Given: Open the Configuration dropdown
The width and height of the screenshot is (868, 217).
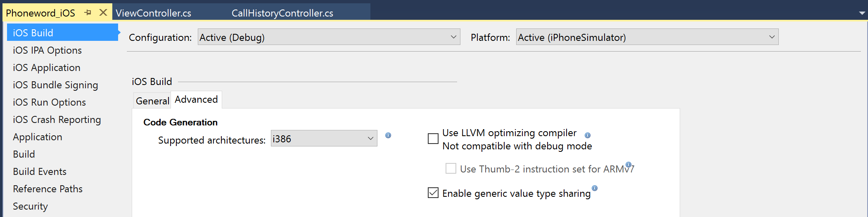Looking at the screenshot, I should pyautogui.click(x=329, y=37).
